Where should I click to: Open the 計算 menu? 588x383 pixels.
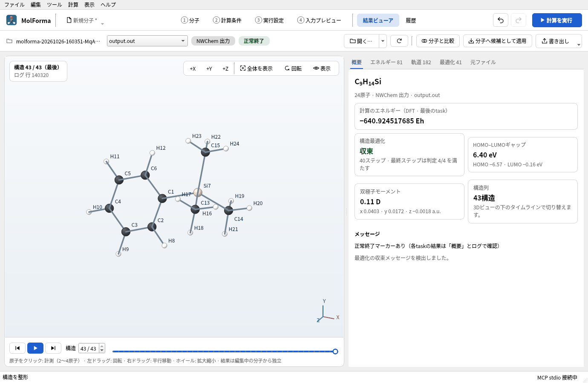pyautogui.click(x=73, y=5)
